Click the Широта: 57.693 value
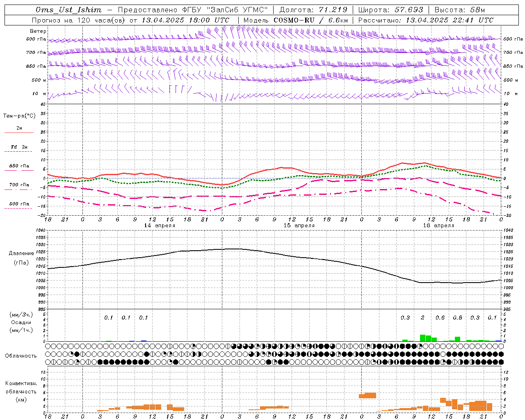The image size is (525, 420). pos(391,10)
